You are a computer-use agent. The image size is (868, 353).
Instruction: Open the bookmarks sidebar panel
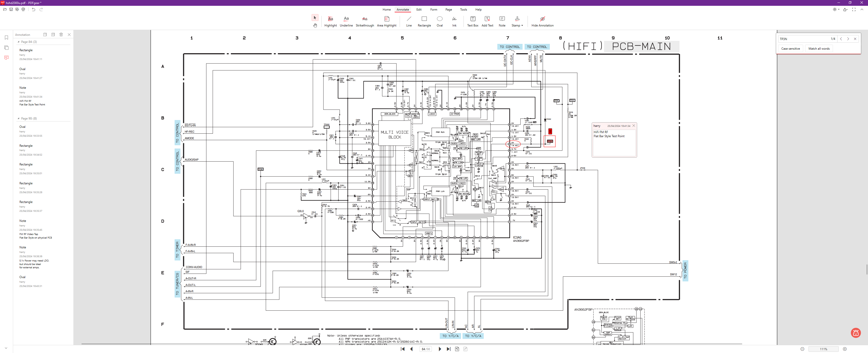pos(6,38)
